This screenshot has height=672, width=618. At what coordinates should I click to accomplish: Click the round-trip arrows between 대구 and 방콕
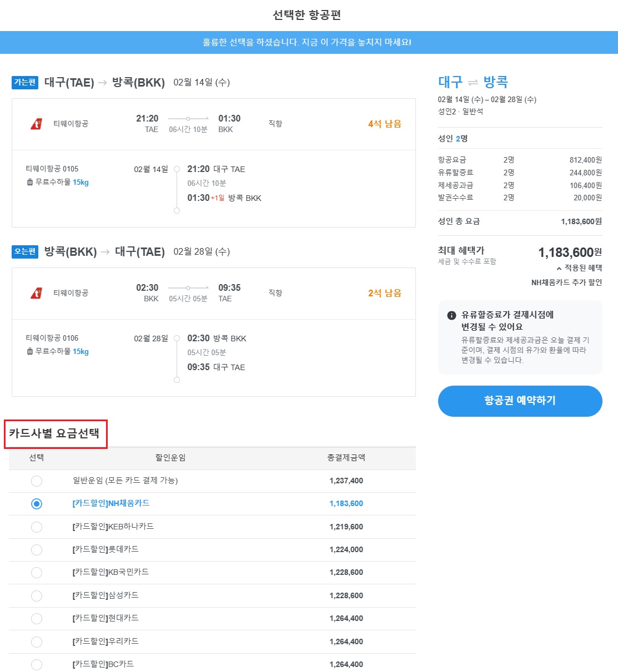click(473, 83)
